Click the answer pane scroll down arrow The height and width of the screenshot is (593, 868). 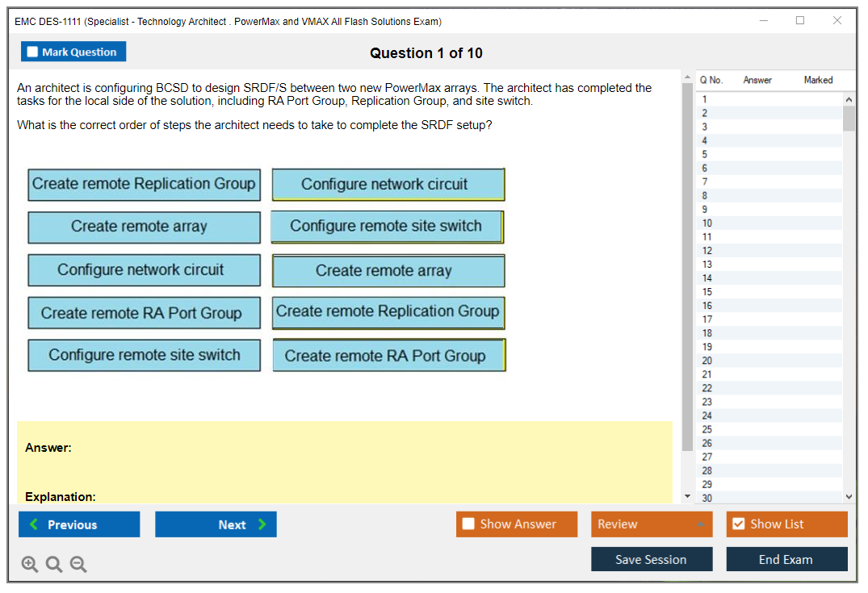[687, 495]
